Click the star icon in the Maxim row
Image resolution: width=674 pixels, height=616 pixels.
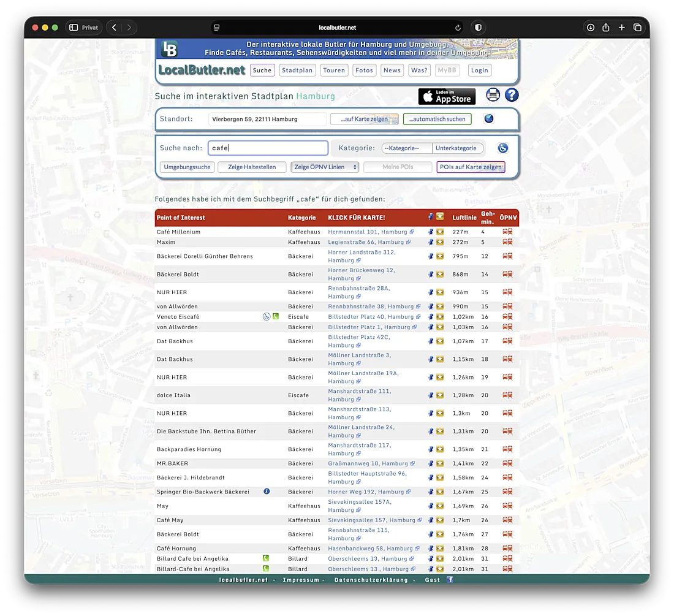(x=440, y=242)
